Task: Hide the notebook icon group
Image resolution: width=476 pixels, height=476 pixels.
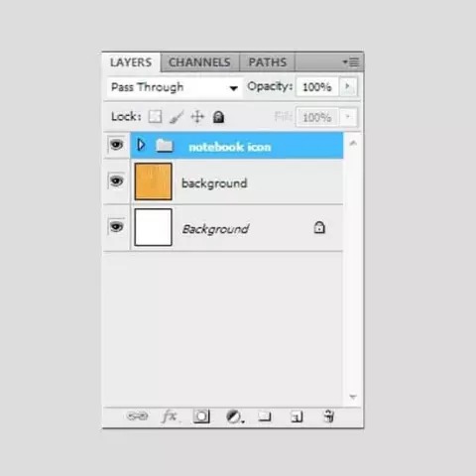Action: 116,145
